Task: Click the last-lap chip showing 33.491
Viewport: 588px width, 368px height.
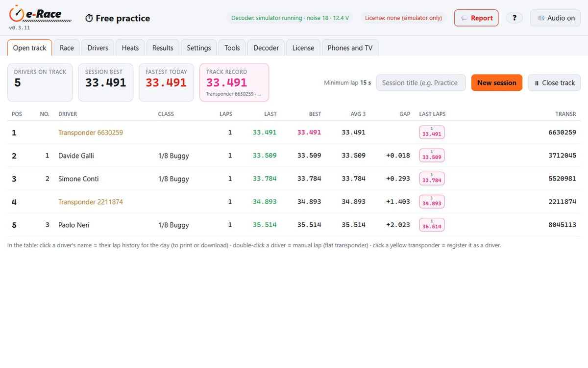Action: coord(432,132)
